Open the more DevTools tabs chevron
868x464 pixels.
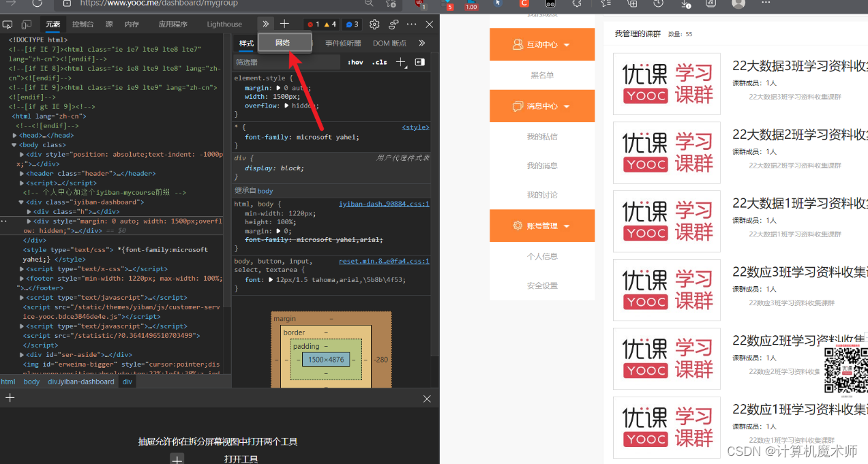tap(267, 24)
